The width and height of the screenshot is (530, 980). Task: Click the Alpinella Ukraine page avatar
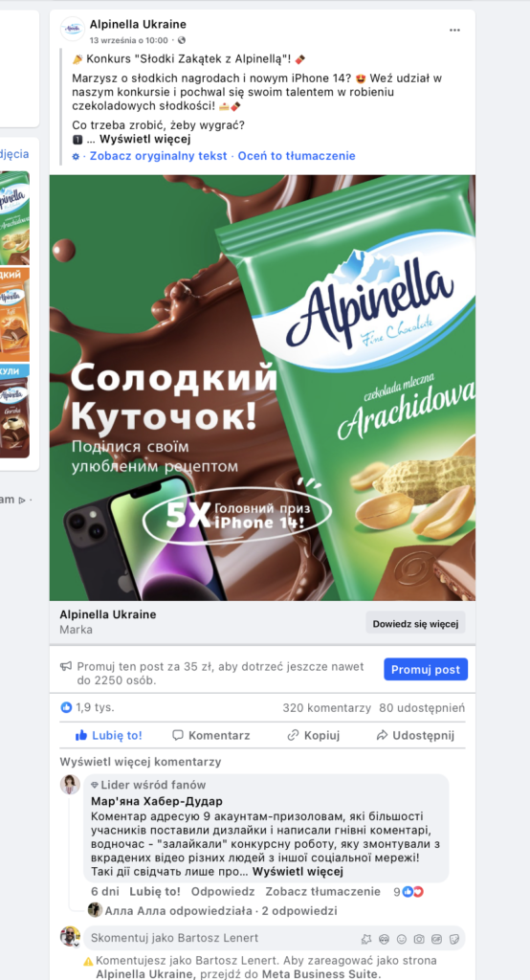(x=73, y=30)
